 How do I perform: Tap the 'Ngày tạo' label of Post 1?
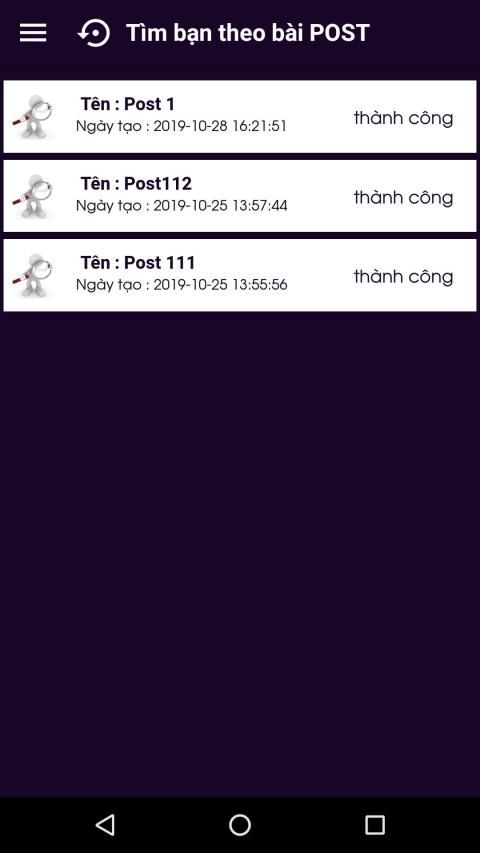click(x=109, y=127)
